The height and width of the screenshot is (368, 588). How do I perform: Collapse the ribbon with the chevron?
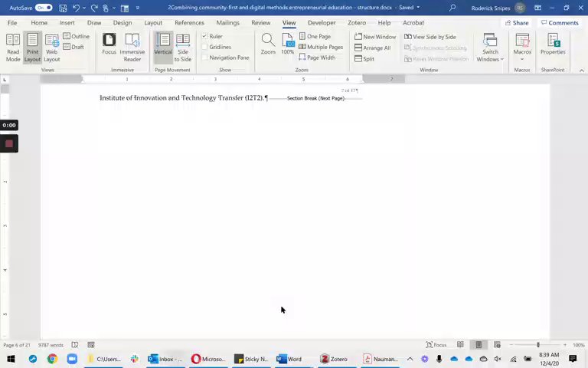(581, 71)
